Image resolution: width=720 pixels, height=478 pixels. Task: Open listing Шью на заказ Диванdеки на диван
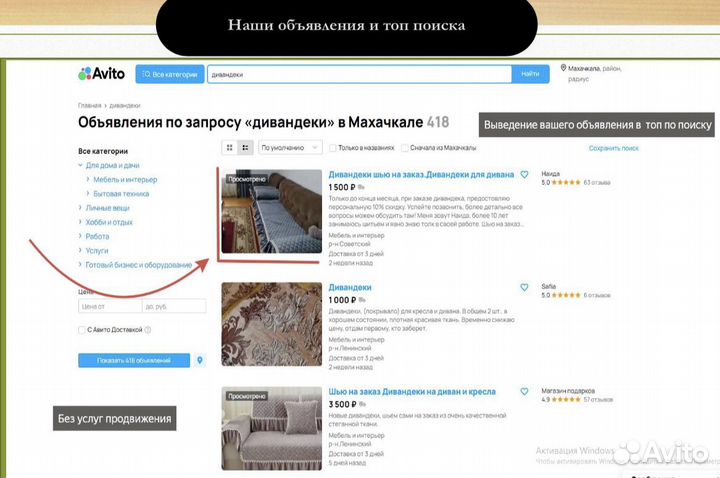pos(412,392)
